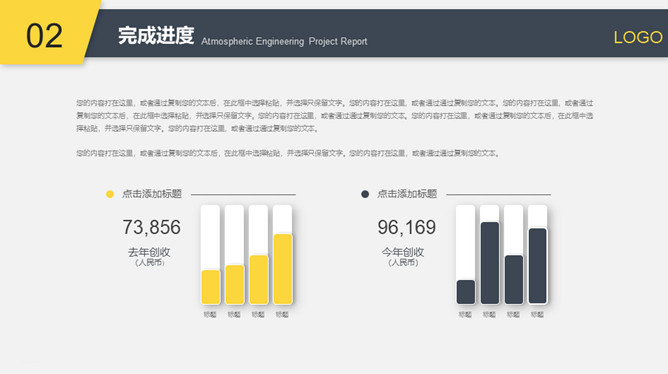Select the yellow bullet dot icon
This screenshot has width=668, height=374.
click(110, 194)
